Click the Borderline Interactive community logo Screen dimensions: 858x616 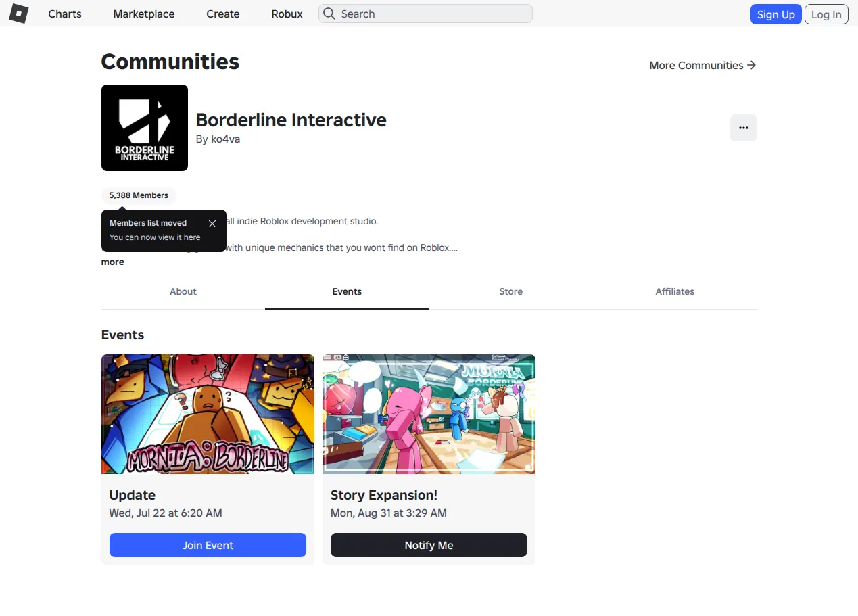tap(145, 128)
